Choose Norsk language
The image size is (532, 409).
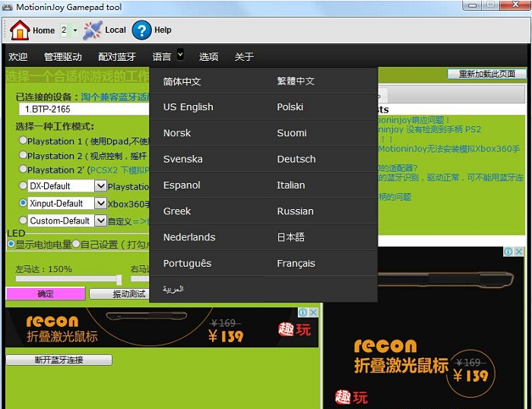pos(177,133)
